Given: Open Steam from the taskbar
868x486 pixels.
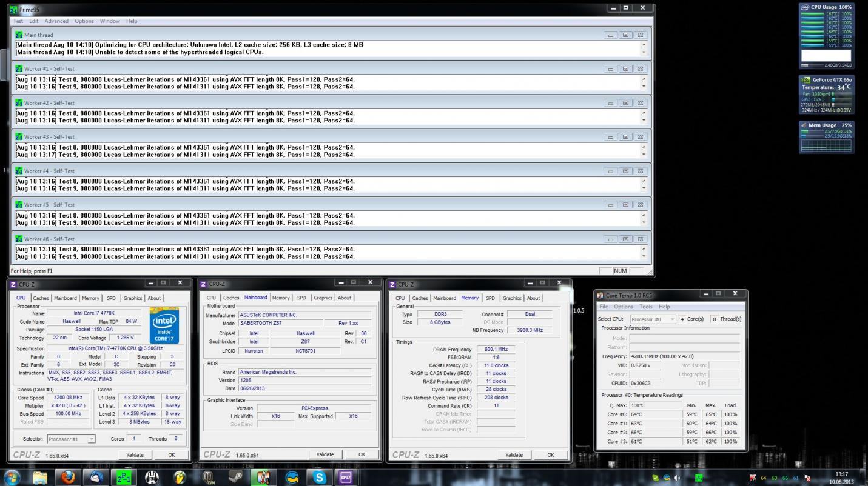Looking at the screenshot, I should pyautogui.click(x=235, y=478).
